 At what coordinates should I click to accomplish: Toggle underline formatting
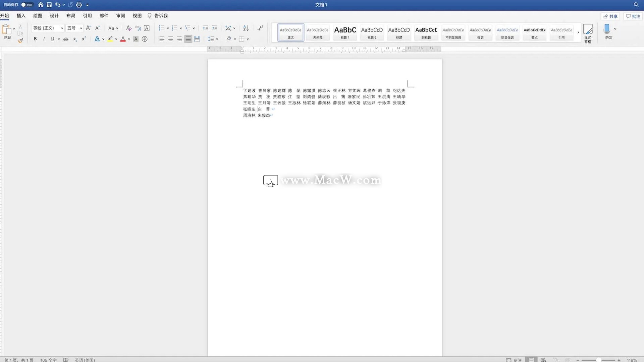click(52, 39)
